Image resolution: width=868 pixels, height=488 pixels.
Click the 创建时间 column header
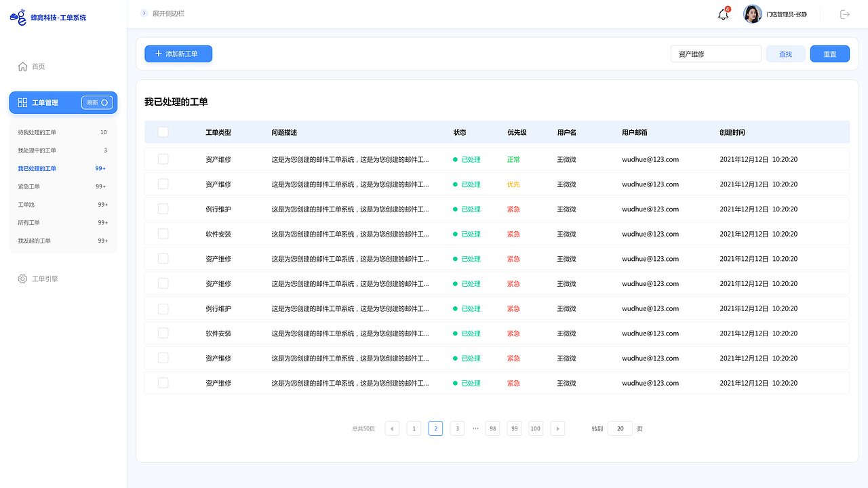732,132
